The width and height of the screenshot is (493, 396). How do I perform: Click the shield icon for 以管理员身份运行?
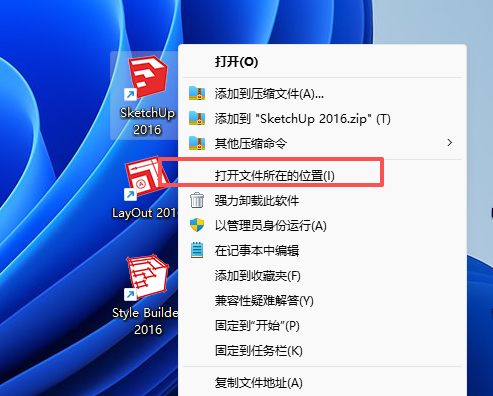pyautogui.click(x=197, y=225)
